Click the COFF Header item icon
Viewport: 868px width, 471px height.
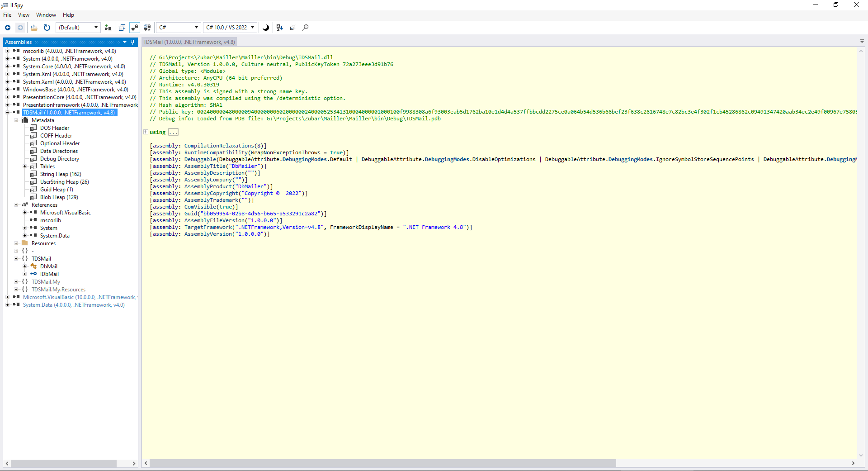pos(33,136)
